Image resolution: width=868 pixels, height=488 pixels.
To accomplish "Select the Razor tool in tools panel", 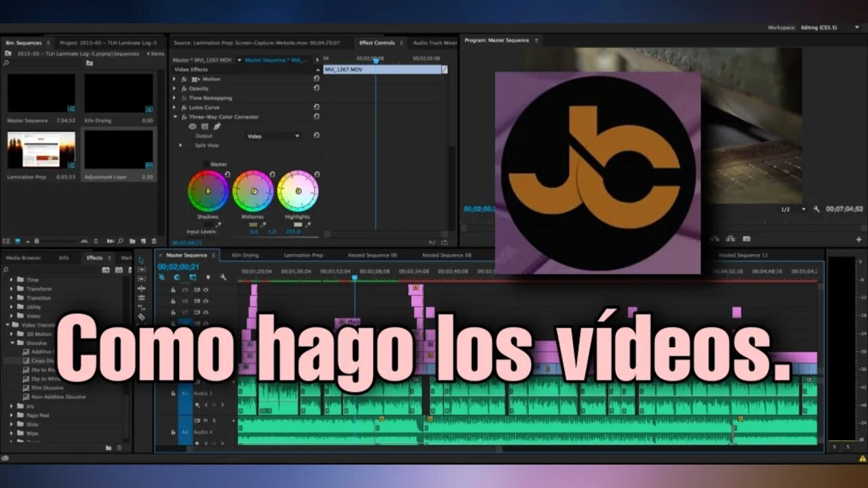I will click(141, 317).
